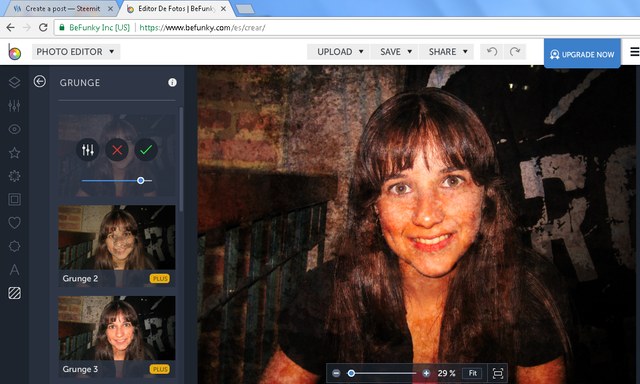Undo the last edit
The width and height of the screenshot is (640, 384).
click(x=492, y=52)
